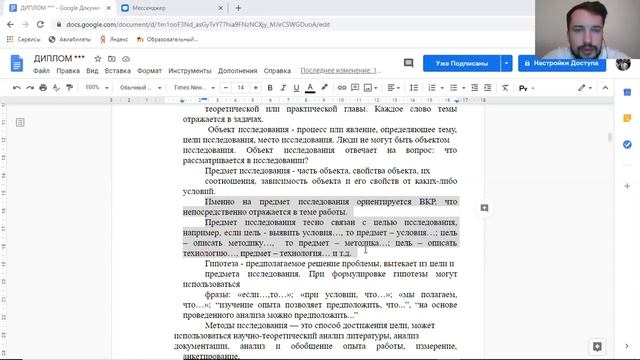Open the Times New Roman font dropdown
This screenshot has height=360, width=640.
pyautogui.click(x=194, y=88)
